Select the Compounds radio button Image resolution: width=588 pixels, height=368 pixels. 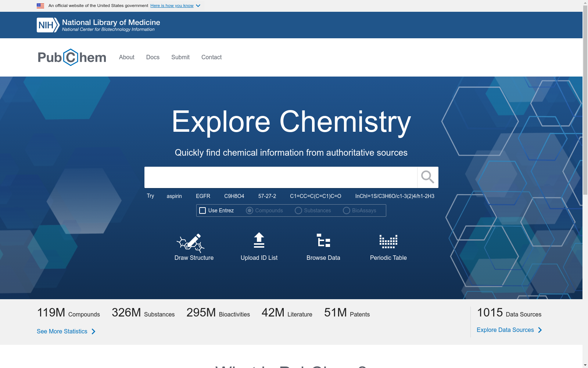coord(250,210)
